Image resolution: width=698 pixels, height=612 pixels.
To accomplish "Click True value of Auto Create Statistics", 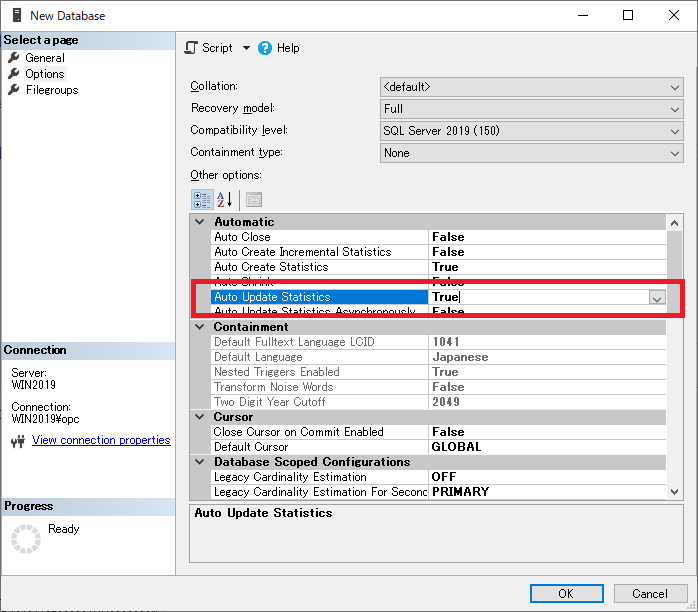I will [x=445, y=267].
